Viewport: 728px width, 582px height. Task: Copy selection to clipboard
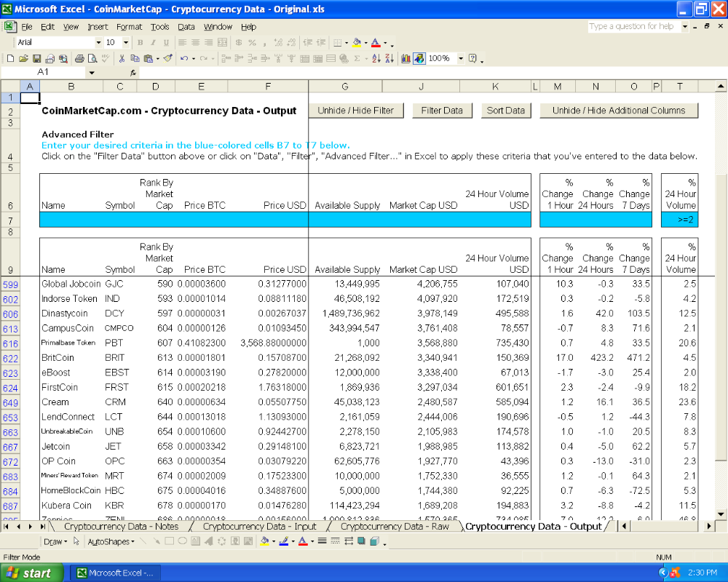(x=135, y=58)
